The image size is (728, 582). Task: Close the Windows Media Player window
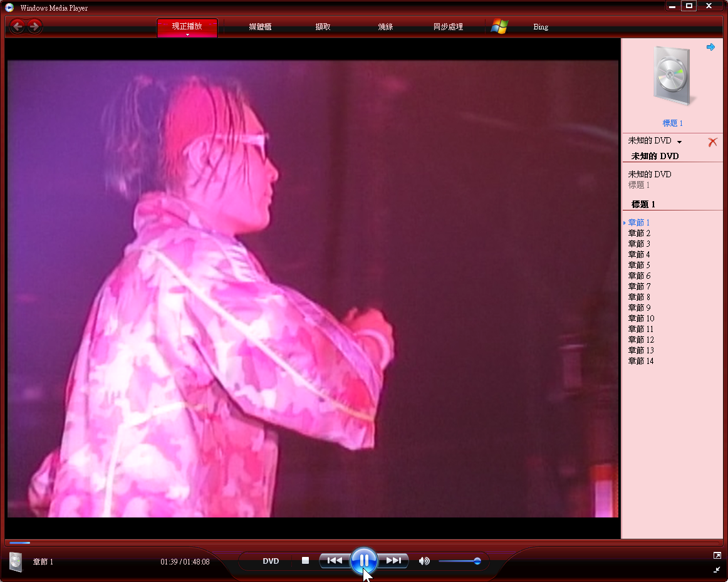[x=709, y=6]
